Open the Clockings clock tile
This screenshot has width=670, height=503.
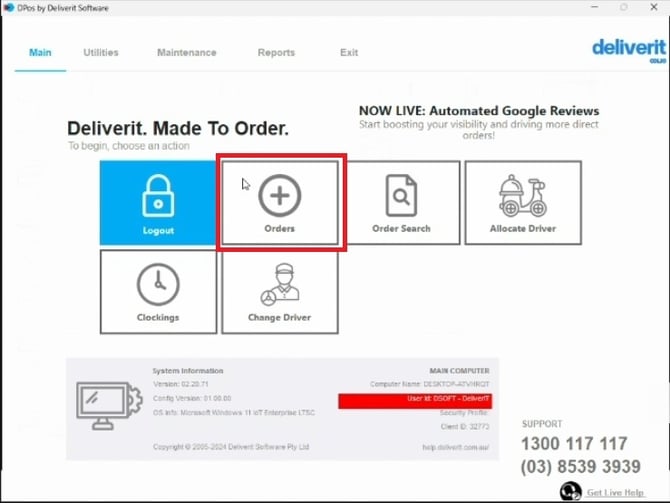tap(159, 291)
